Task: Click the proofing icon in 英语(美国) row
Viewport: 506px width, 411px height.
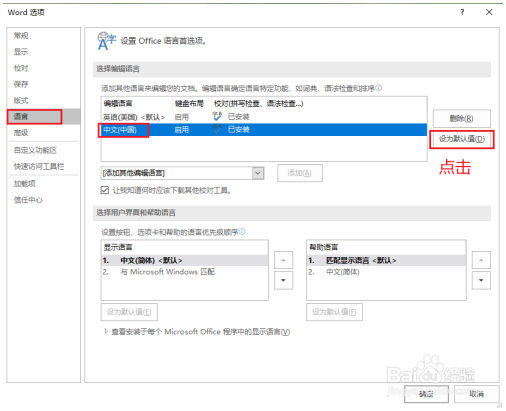Action: point(217,116)
